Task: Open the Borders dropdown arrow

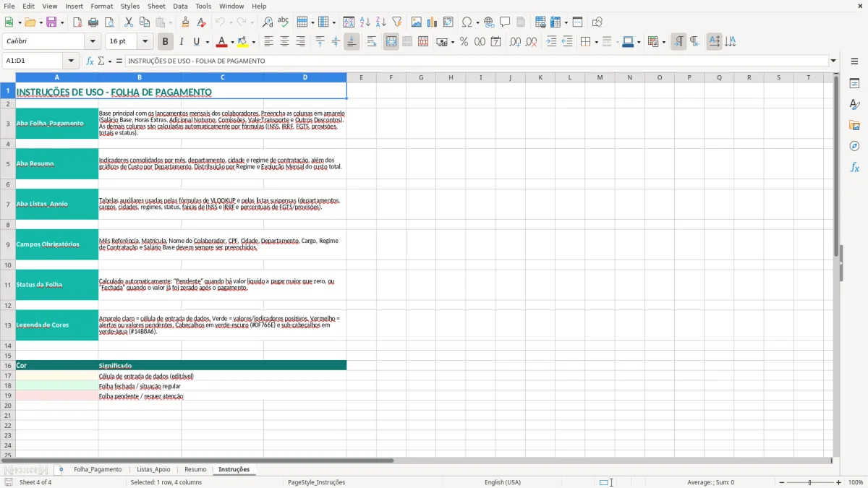Action: click(596, 42)
